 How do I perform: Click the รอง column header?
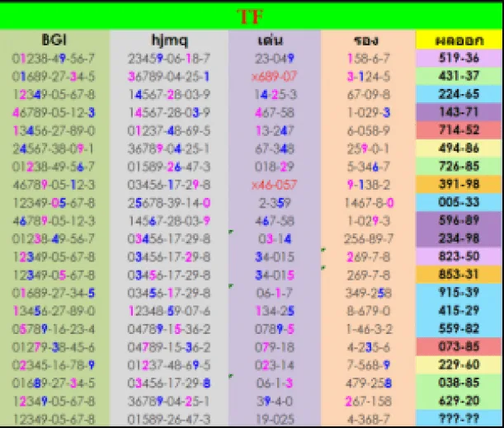click(366, 40)
